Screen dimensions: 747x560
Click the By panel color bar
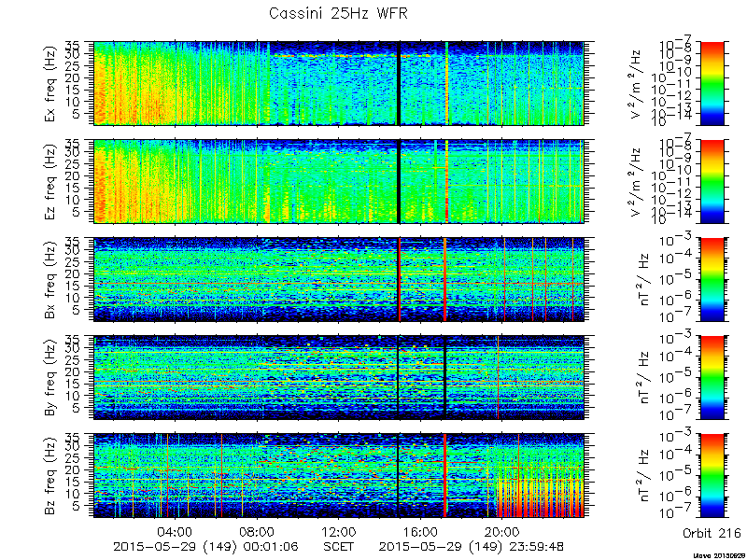point(712,378)
